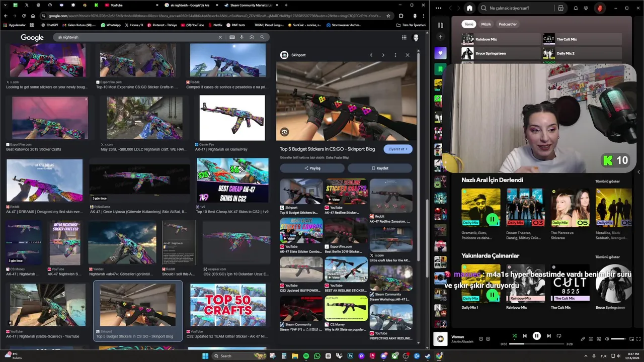Open Google apps grid
The width and height of the screenshot is (644, 362).
pyautogui.click(x=404, y=37)
